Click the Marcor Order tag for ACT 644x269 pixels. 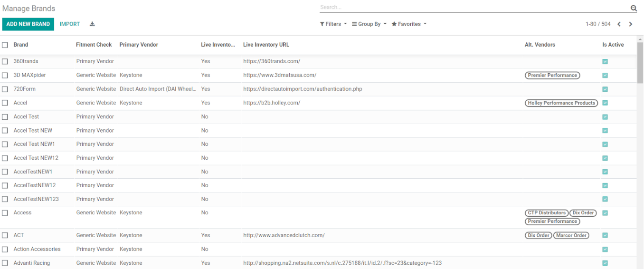click(571, 235)
